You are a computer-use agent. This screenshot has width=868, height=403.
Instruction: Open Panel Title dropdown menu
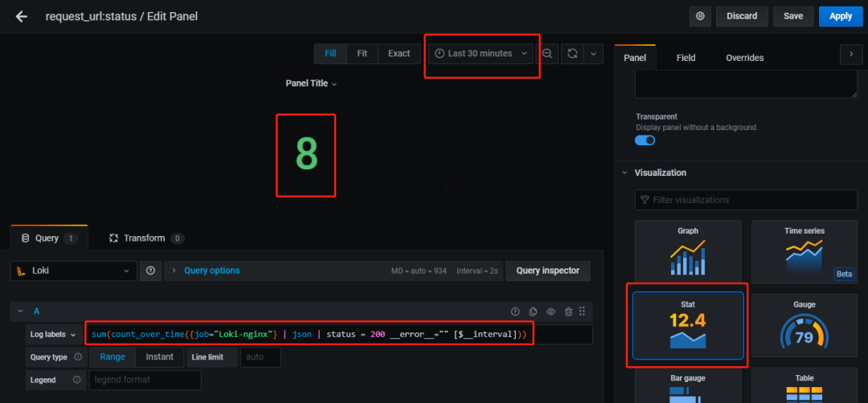click(311, 83)
